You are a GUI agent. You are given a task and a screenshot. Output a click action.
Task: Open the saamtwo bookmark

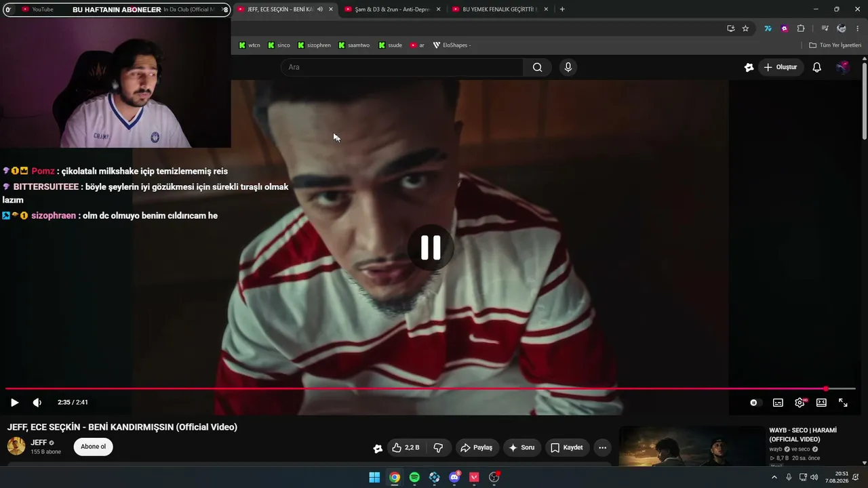pyautogui.click(x=354, y=45)
